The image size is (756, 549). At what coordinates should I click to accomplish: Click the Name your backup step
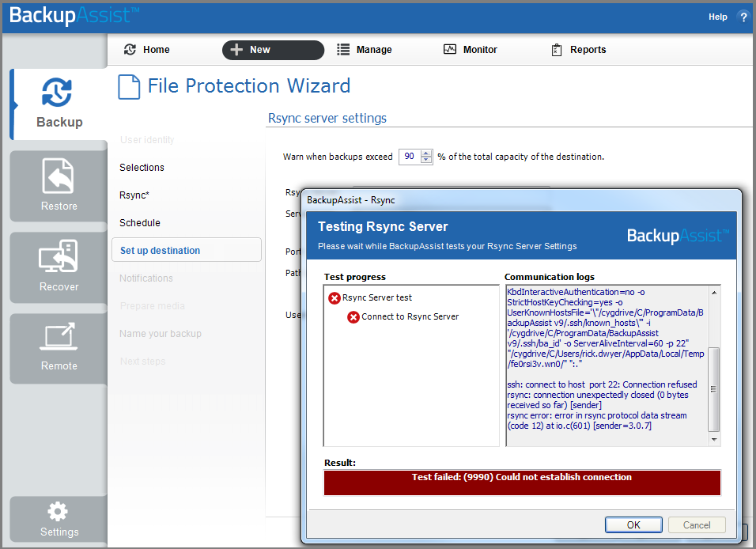[161, 334]
